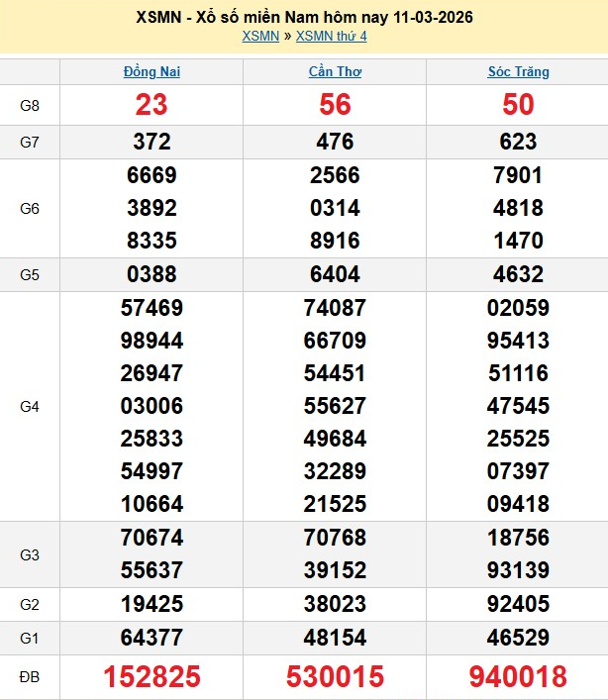Click Đồng Nai G8 number 23
608x700 pixels.
(152, 105)
